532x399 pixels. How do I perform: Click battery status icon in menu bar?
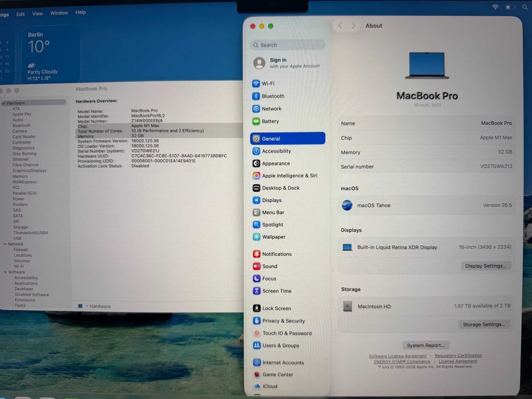510,7
